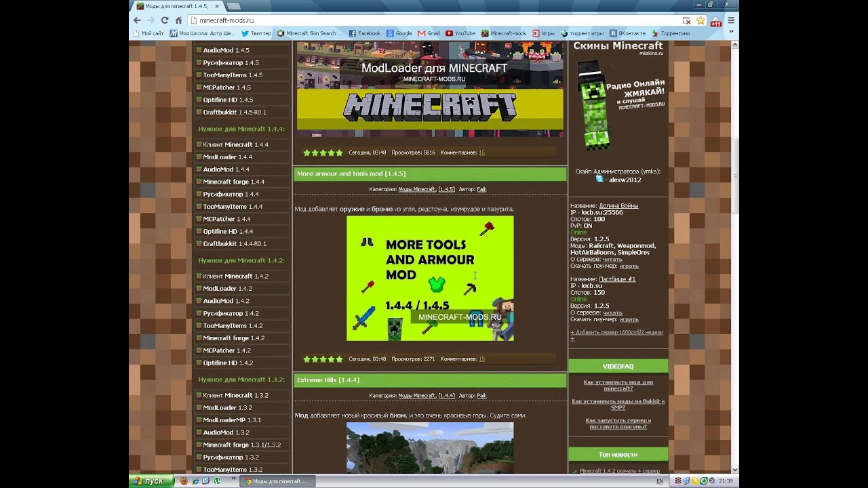This screenshot has width=868, height=488.
Task: Reload the page with the refresh icon
Action: [x=165, y=20]
